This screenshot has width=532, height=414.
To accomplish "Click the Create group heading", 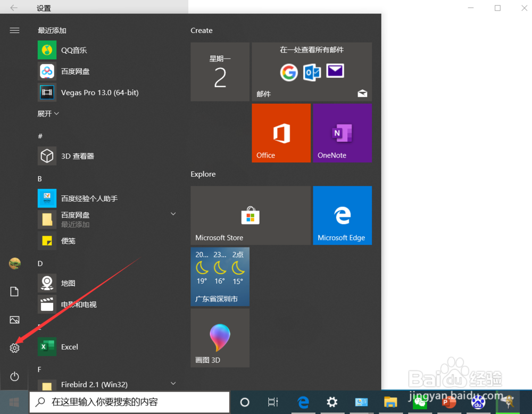I will pyautogui.click(x=202, y=30).
